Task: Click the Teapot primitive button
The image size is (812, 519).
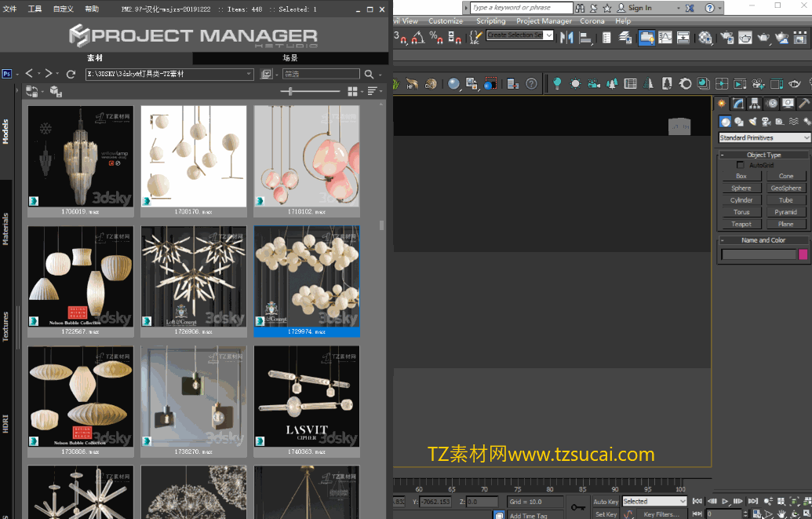Action: coord(741,224)
